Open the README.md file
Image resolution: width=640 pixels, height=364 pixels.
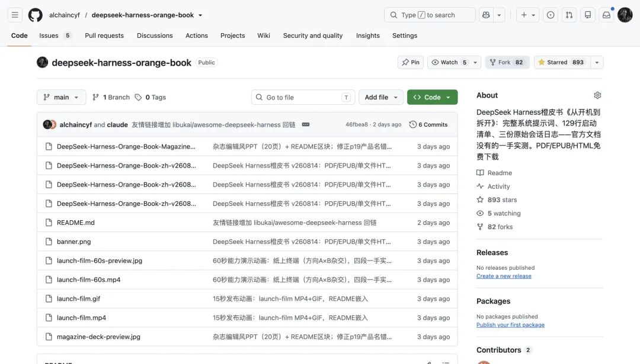(x=75, y=223)
